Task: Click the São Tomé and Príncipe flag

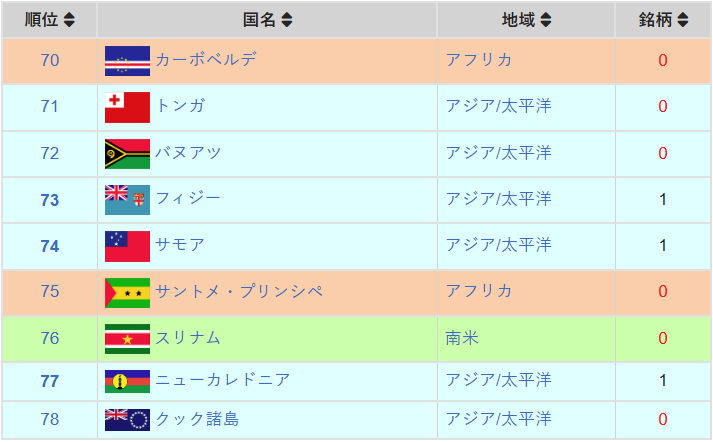Action: (127, 293)
